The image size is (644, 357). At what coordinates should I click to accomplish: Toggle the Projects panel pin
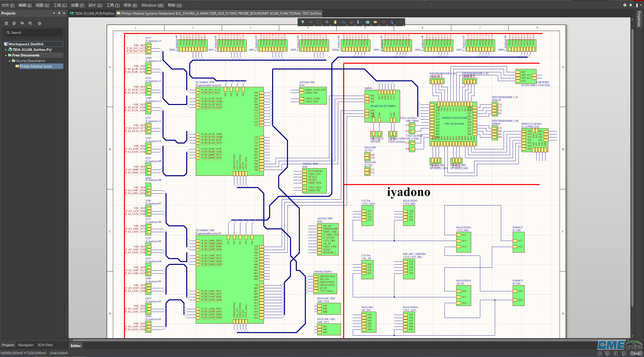click(x=59, y=13)
